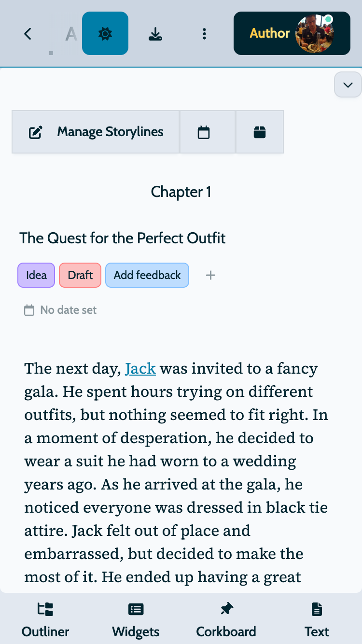Expand the collapse chevron panel
This screenshot has height=644, width=362.
[348, 85]
